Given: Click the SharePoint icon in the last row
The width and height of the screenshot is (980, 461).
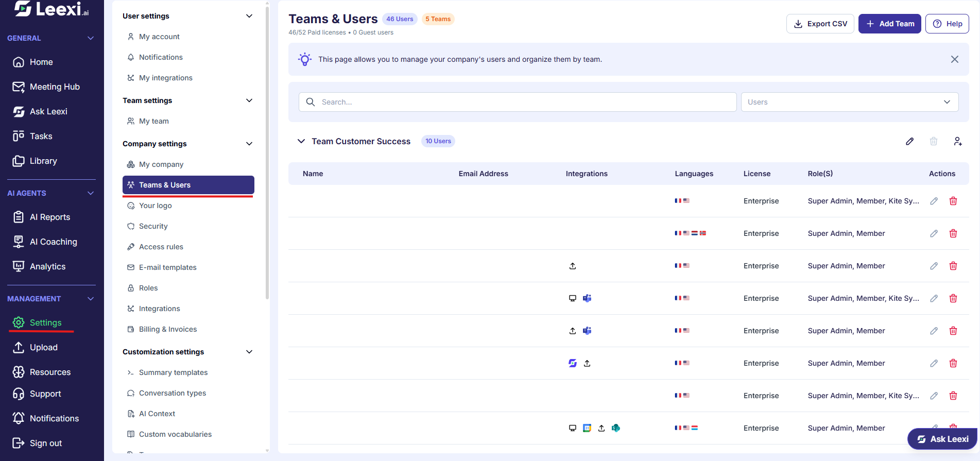Looking at the screenshot, I should tap(616, 428).
